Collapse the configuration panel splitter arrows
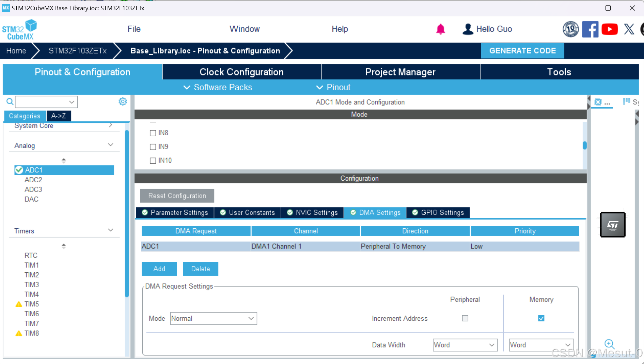This screenshot has width=644, height=364. click(589, 102)
